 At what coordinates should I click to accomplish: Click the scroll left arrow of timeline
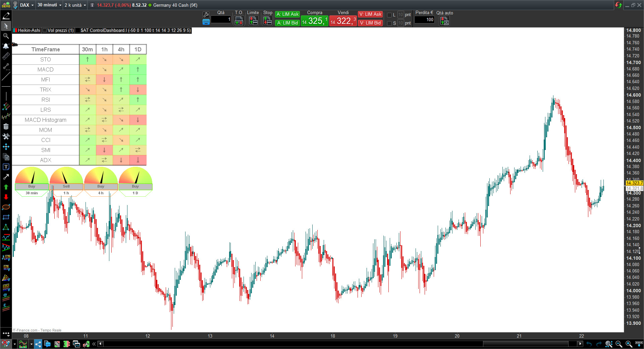click(x=100, y=344)
